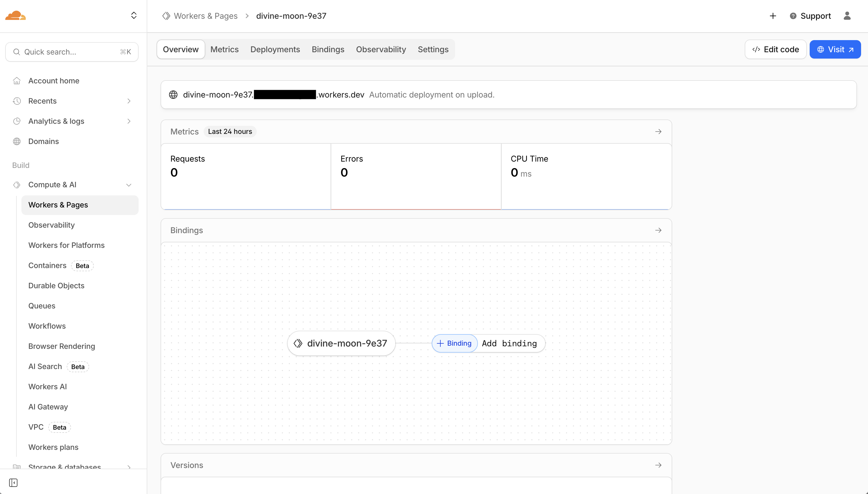Click the Edit code button

[775, 49]
